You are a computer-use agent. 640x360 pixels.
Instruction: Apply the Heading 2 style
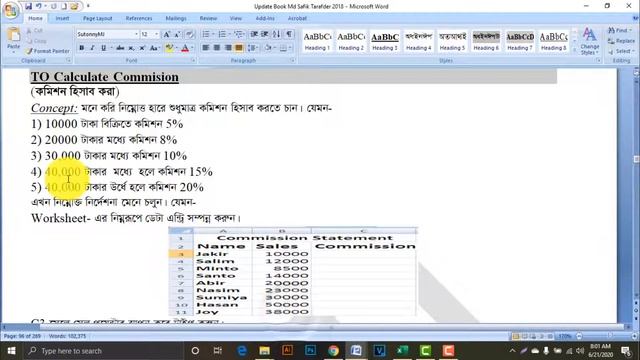tap(351, 41)
